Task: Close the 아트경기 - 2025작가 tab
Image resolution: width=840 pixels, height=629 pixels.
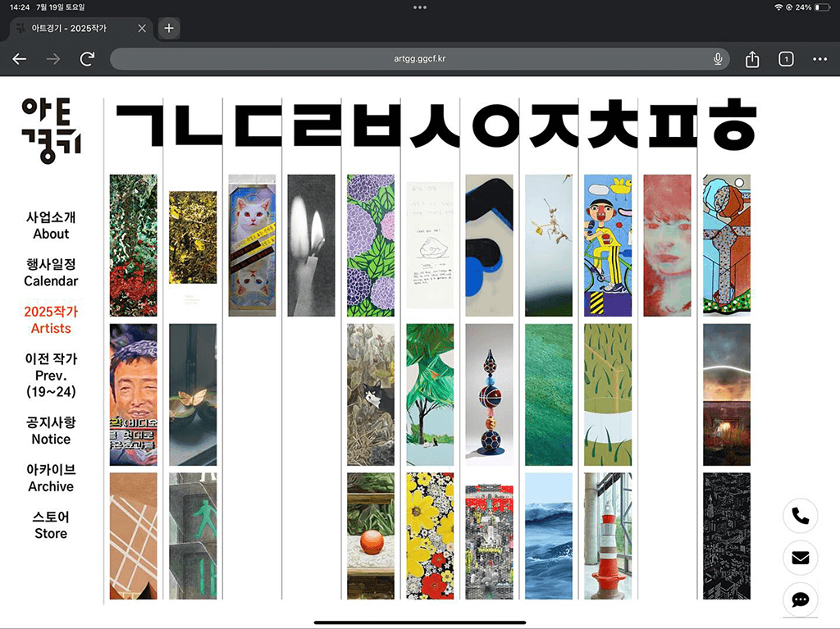Action: click(x=142, y=28)
